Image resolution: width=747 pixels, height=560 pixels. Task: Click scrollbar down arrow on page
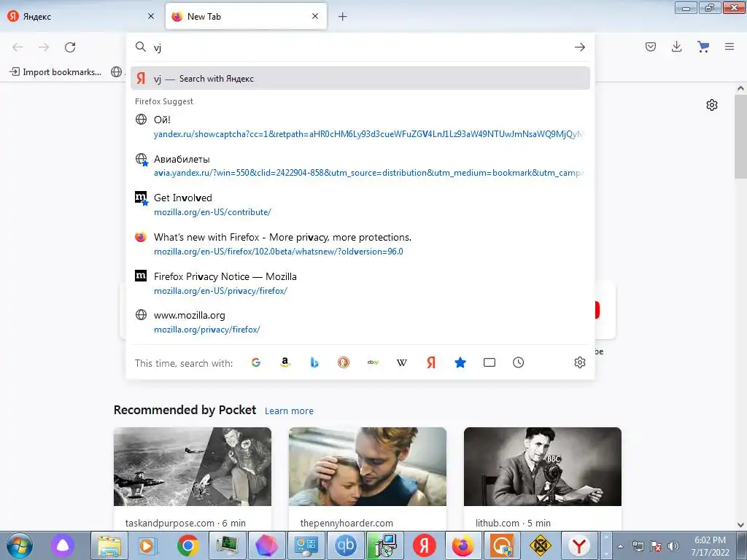741,525
